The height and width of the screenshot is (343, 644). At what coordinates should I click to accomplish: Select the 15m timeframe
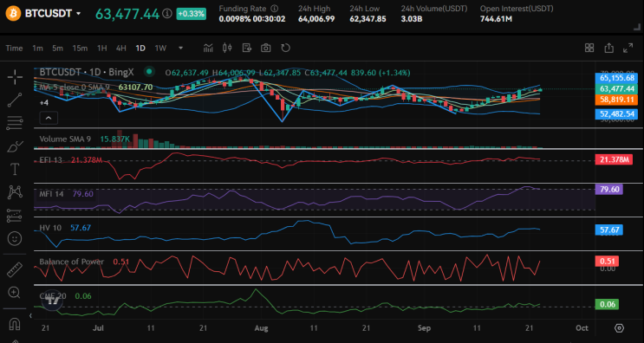[x=80, y=48]
